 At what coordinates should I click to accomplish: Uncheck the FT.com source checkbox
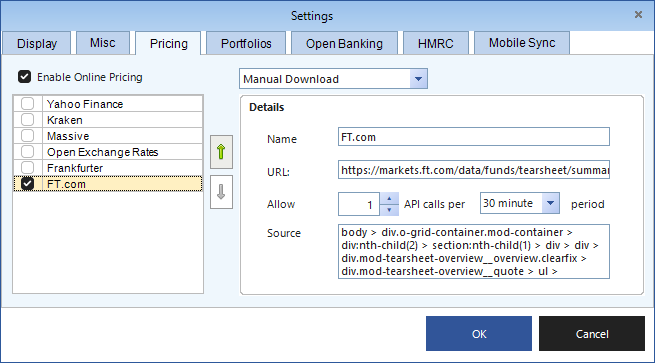tap(28, 184)
